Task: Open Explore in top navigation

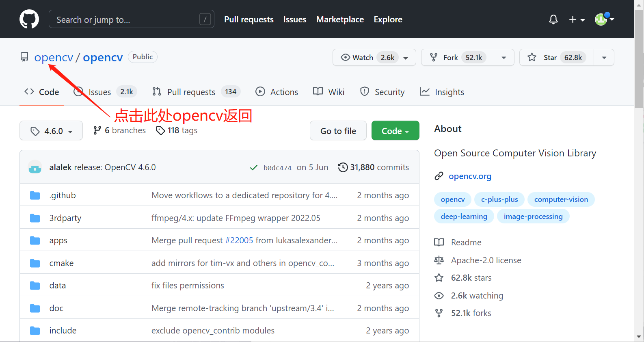Action: coord(388,19)
